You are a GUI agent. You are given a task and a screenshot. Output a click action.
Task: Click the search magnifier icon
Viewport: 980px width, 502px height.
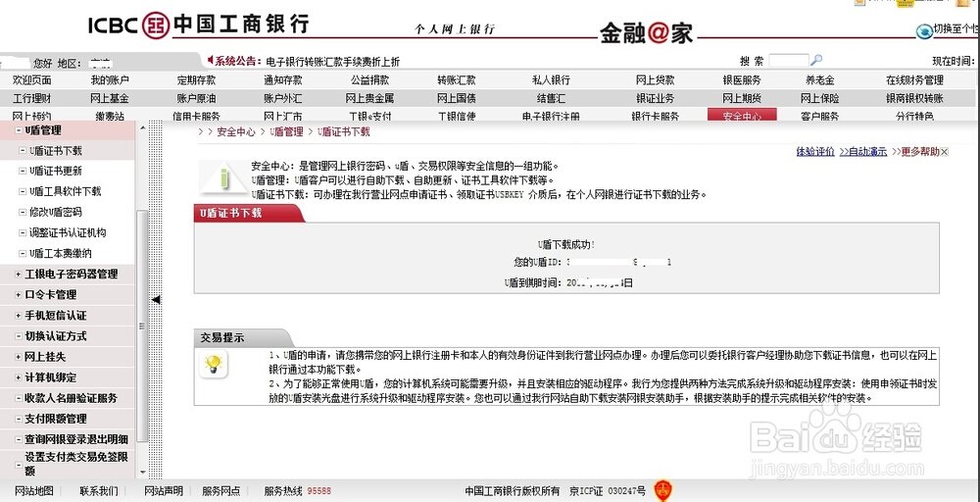pos(815,60)
